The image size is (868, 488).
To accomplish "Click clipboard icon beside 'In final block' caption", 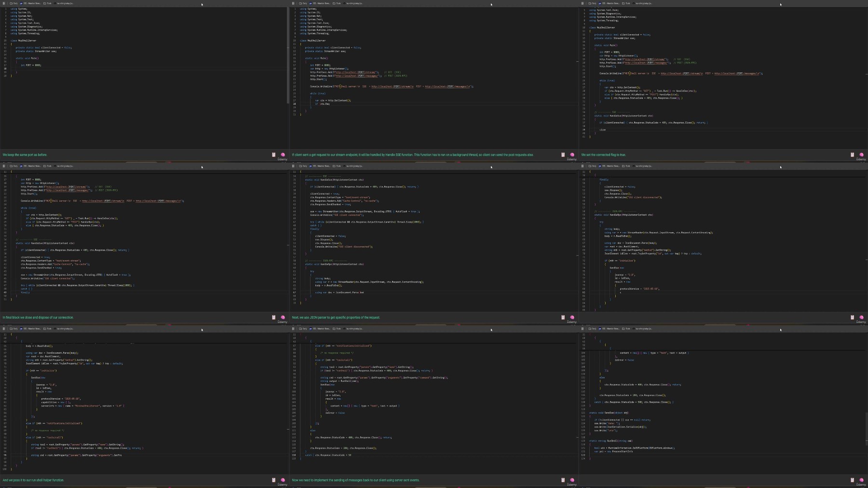I will (x=273, y=318).
